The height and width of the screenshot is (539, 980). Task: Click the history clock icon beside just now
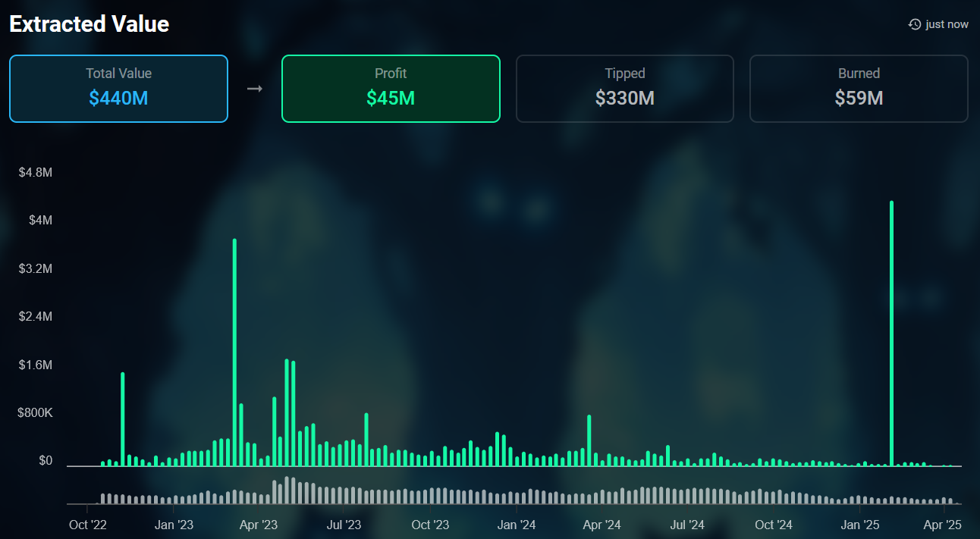915,24
